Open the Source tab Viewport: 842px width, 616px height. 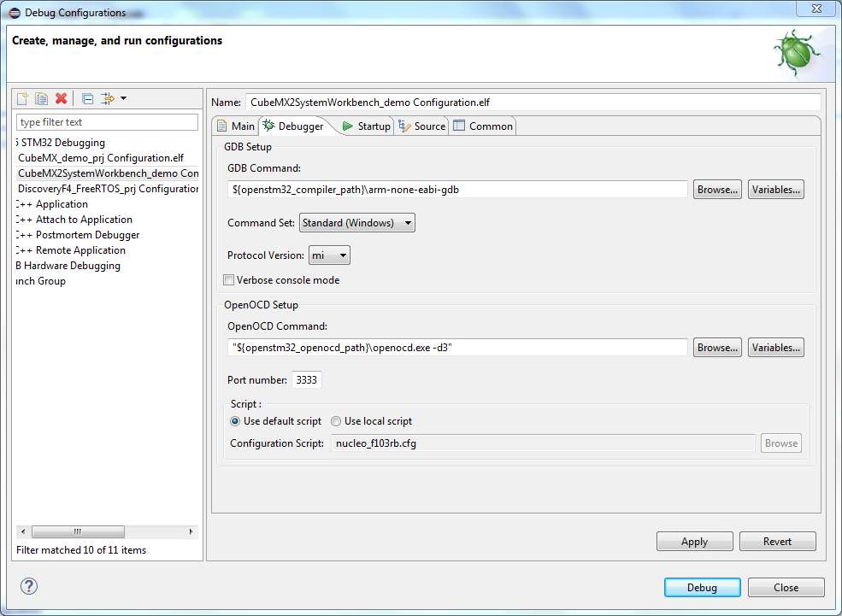[421, 126]
